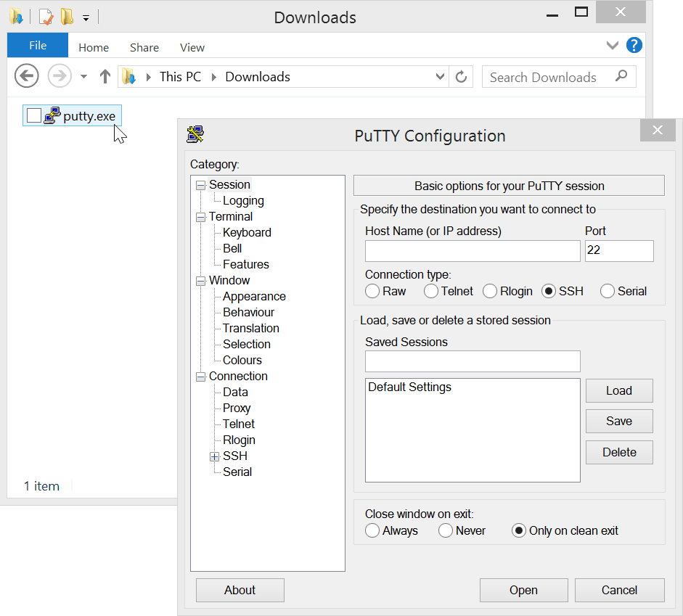Screen dimensions: 683x616
Task: Open the About dialog in PuTTY
Action: pyautogui.click(x=240, y=590)
